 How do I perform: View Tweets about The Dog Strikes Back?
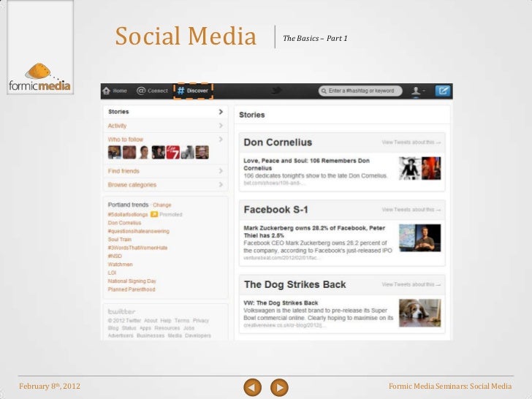click(x=411, y=284)
